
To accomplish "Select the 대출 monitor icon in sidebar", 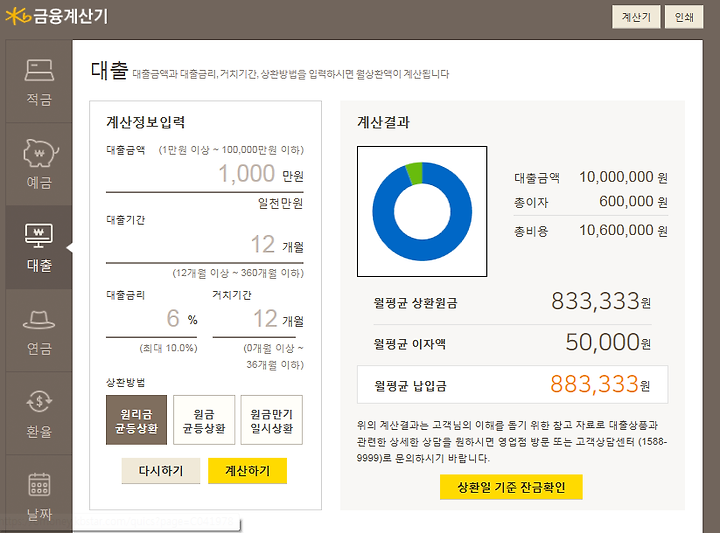I will pyautogui.click(x=39, y=236).
